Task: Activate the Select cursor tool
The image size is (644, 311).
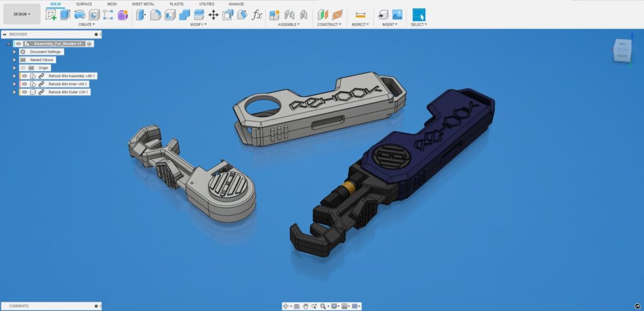Action: point(419,15)
